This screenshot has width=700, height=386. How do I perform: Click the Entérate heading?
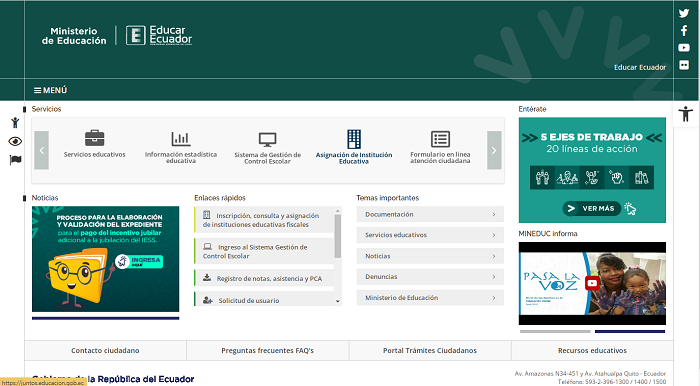point(532,109)
